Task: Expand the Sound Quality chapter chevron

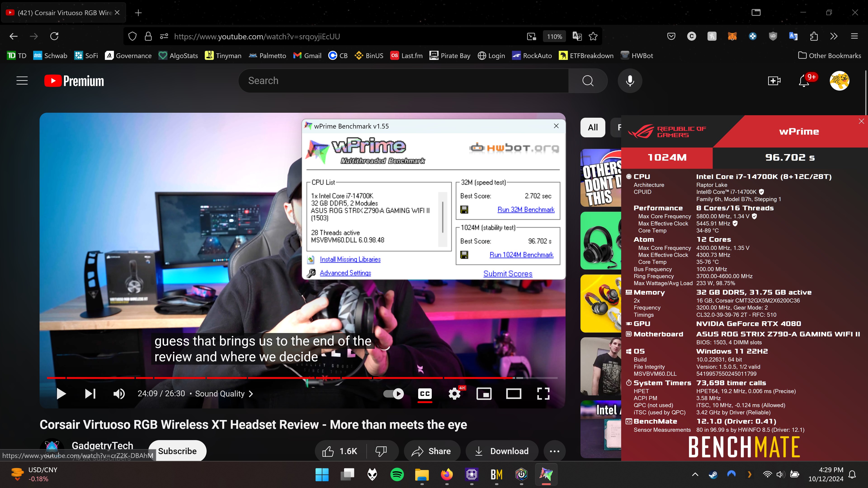Action: (251, 394)
